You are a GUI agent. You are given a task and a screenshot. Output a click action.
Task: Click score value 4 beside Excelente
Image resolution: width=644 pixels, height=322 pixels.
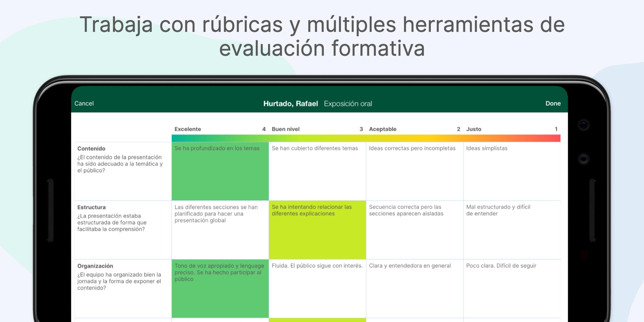coord(264,129)
